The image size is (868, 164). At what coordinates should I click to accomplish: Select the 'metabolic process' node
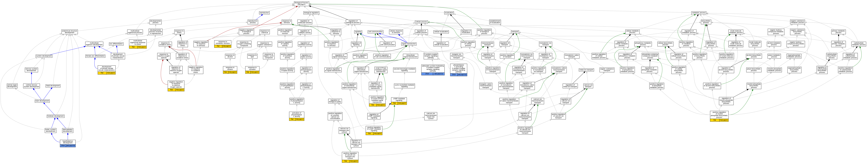click(x=699, y=13)
